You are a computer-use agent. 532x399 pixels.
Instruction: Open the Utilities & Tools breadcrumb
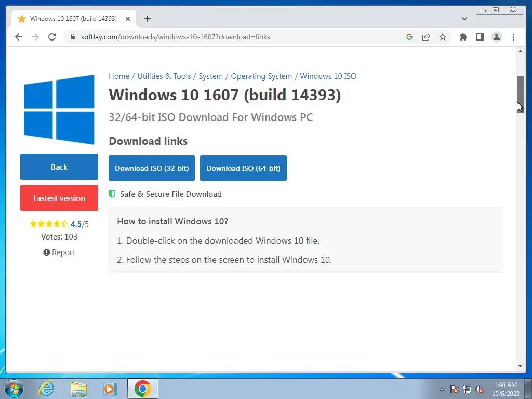[x=164, y=76]
